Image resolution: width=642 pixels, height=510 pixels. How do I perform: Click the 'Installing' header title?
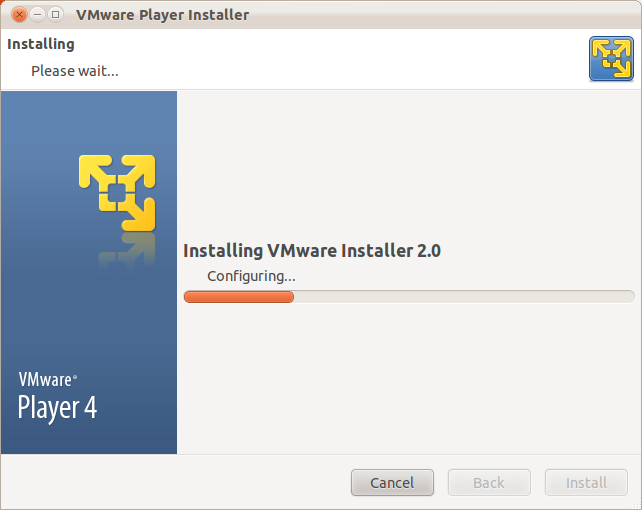click(x=41, y=44)
